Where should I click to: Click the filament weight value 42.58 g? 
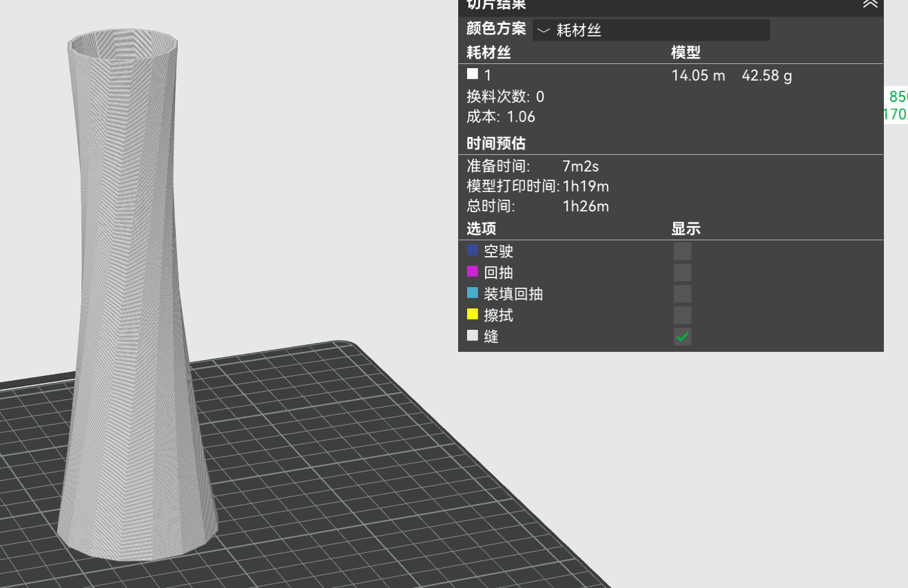[x=767, y=76]
